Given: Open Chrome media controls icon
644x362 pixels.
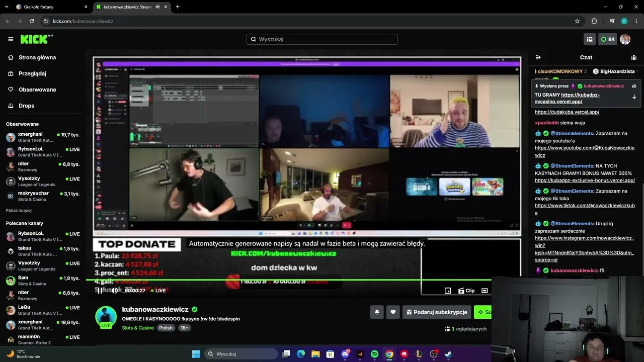Looking at the screenshot, I should 612,21.
